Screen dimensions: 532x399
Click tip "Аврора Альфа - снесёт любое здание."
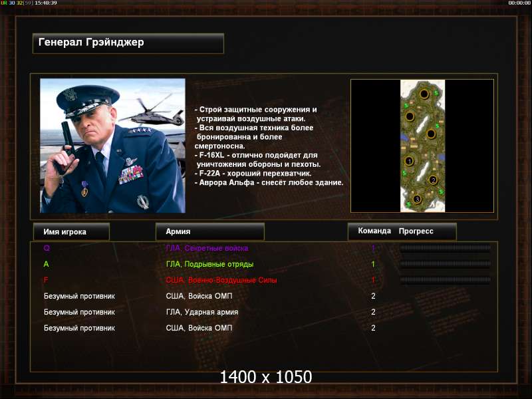pos(269,182)
